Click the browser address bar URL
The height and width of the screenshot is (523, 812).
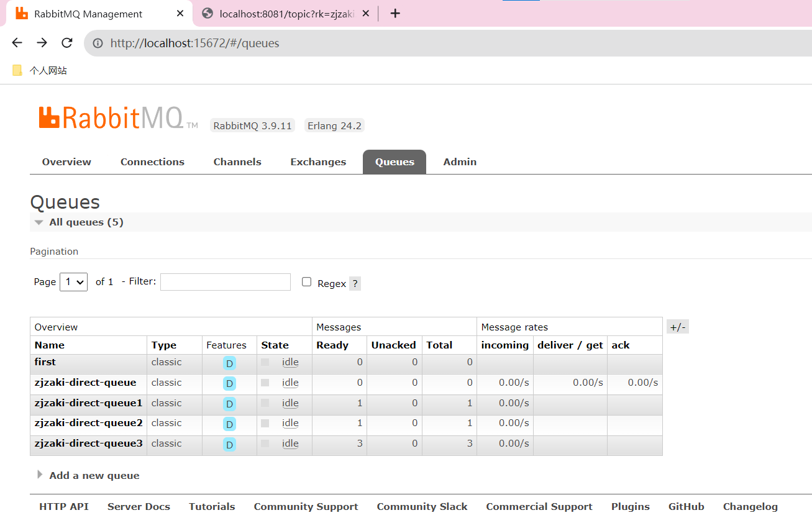point(195,43)
